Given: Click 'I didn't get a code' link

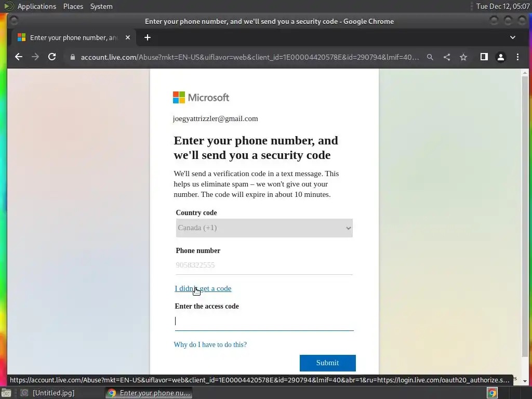Looking at the screenshot, I should click(203, 288).
